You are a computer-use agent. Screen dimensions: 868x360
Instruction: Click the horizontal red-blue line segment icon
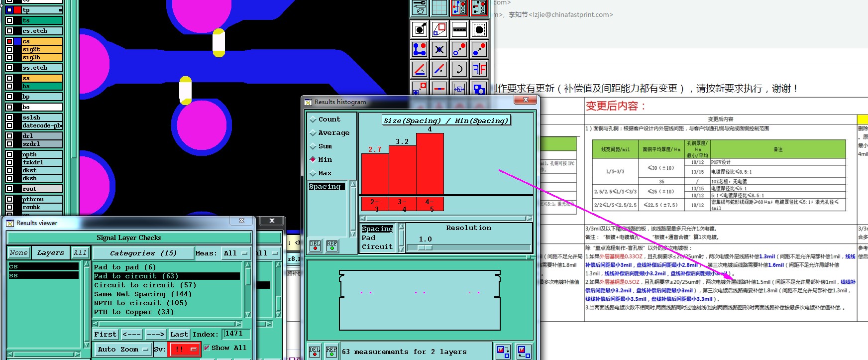coord(439,88)
